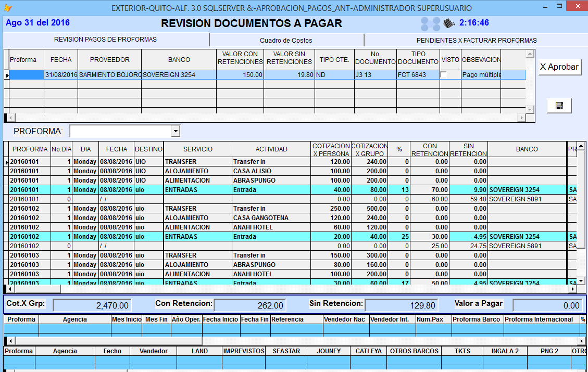Image resolution: width=588 pixels, height=372 pixels.
Task: Switch to the Cuadro de Costos tab
Action: coord(286,40)
